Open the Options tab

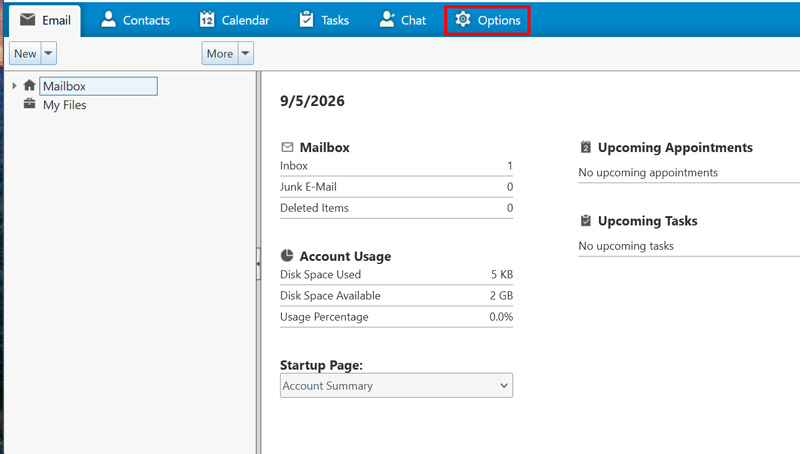coord(487,20)
